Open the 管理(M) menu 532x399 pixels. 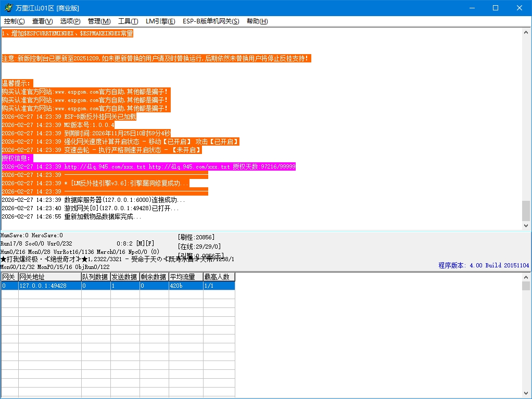click(x=99, y=21)
